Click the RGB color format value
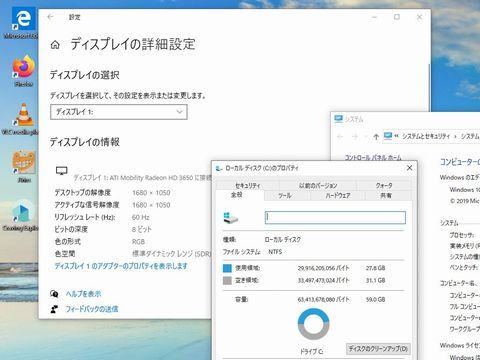This screenshot has width=480, height=360. (x=138, y=242)
